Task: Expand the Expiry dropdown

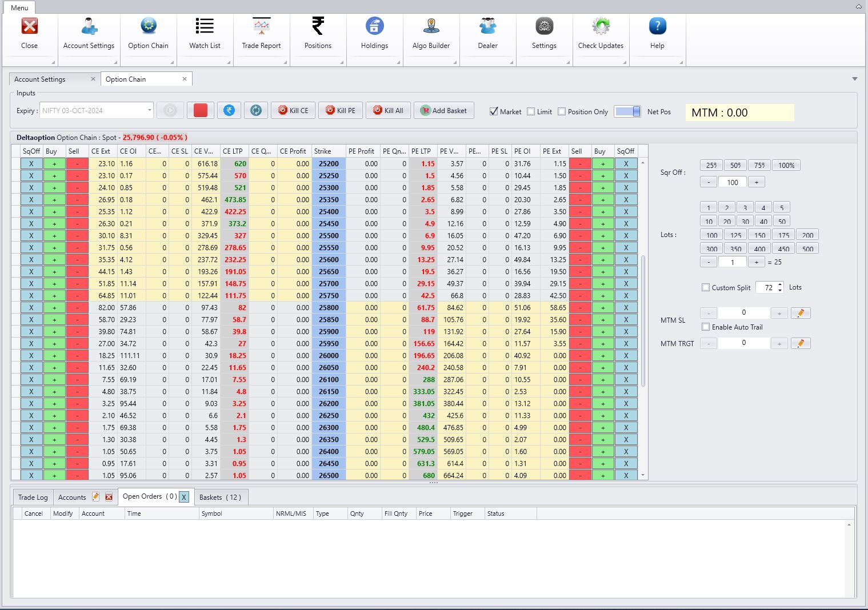Action: (x=149, y=110)
